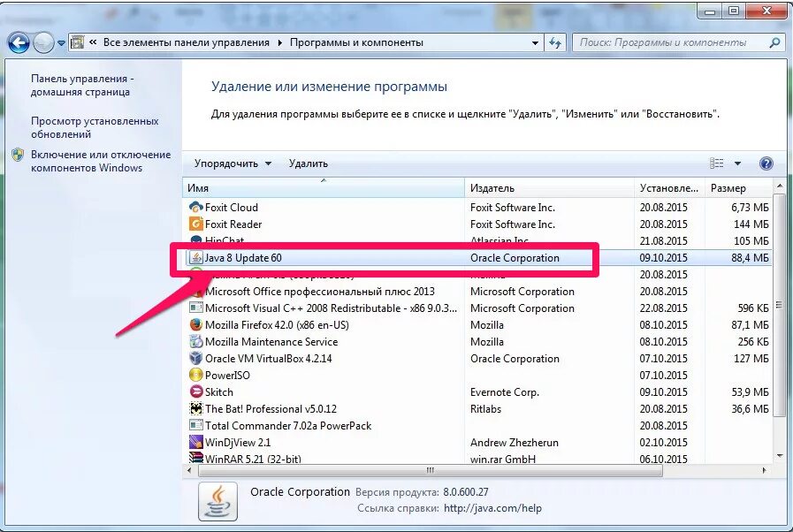Click the Control Panel icon in the address bar
This screenshot has width=793, height=532.
point(78,42)
